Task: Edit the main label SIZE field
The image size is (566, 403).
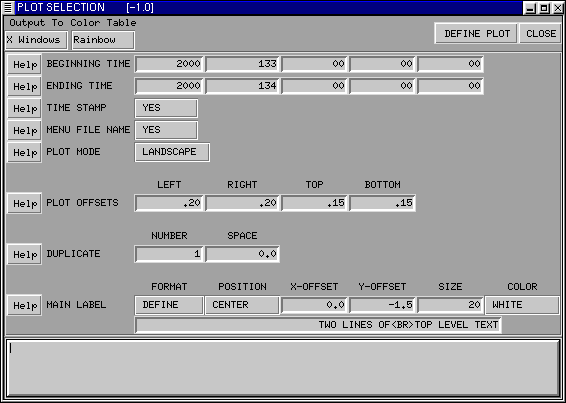Action: (450, 305)
